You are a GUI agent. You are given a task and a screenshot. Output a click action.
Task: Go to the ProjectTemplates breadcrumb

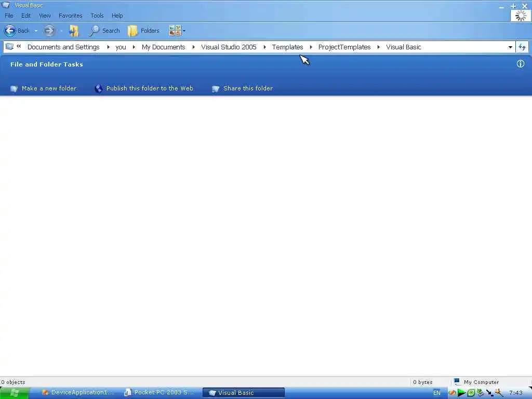coord(344,47)
